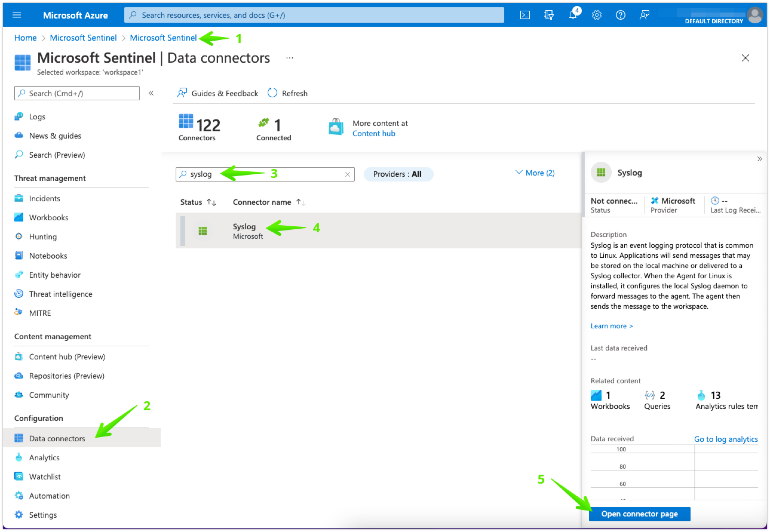
Task: Open the Automation page
Action: click(x=49, y=496)
